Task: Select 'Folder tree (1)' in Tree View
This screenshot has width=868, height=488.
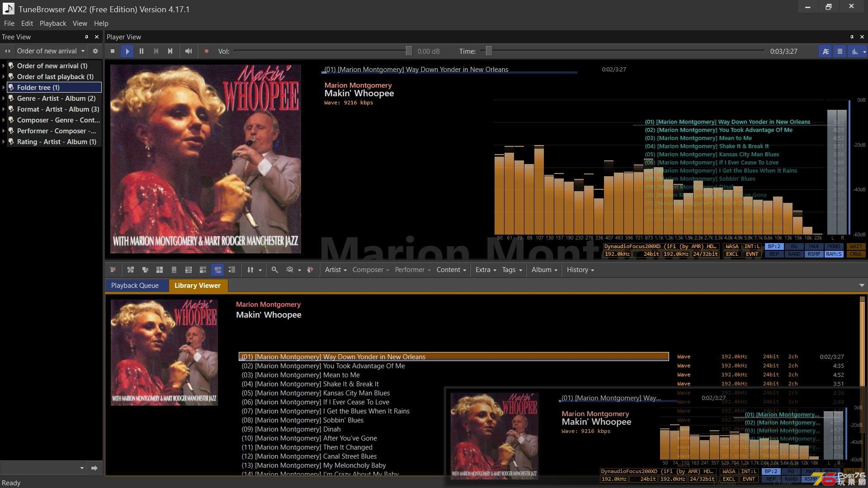Action: coord(54,88)
